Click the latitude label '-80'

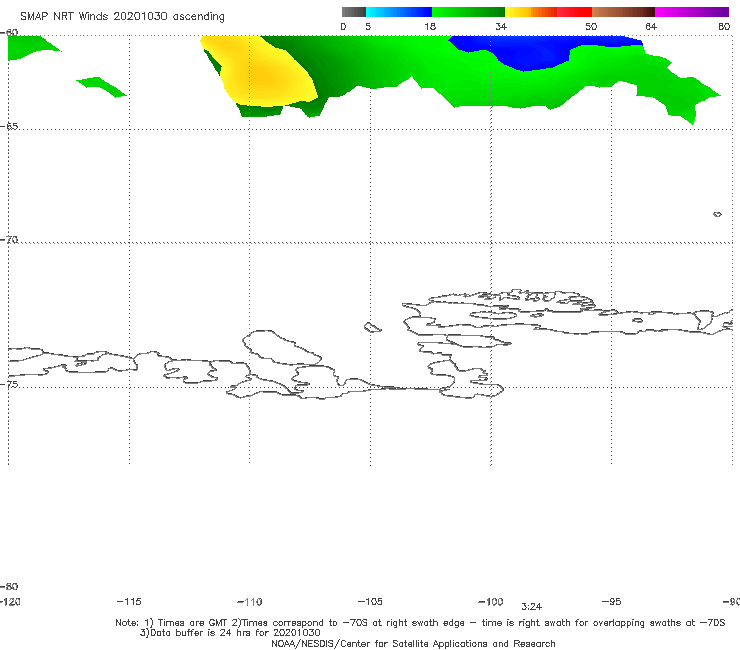[x=9, y=586]
